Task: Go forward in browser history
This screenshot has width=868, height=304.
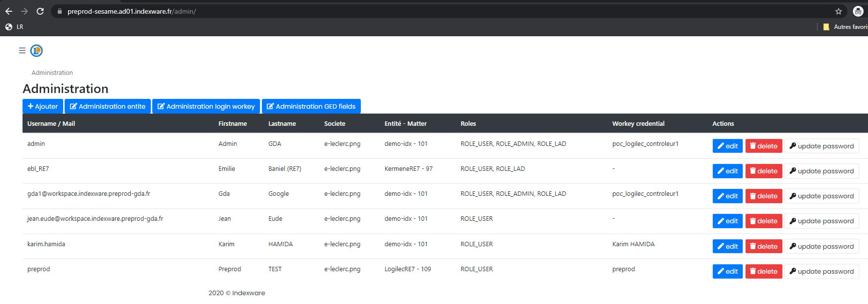Action: (24, 11)
